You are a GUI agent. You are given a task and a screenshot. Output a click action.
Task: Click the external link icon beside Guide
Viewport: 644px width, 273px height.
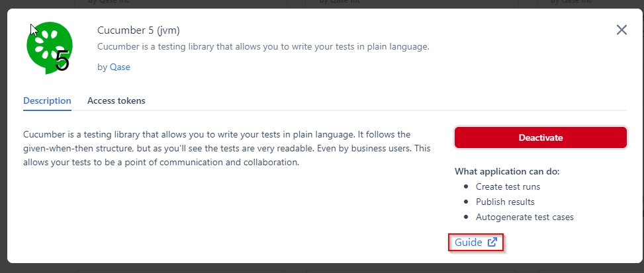pos(492,243)
